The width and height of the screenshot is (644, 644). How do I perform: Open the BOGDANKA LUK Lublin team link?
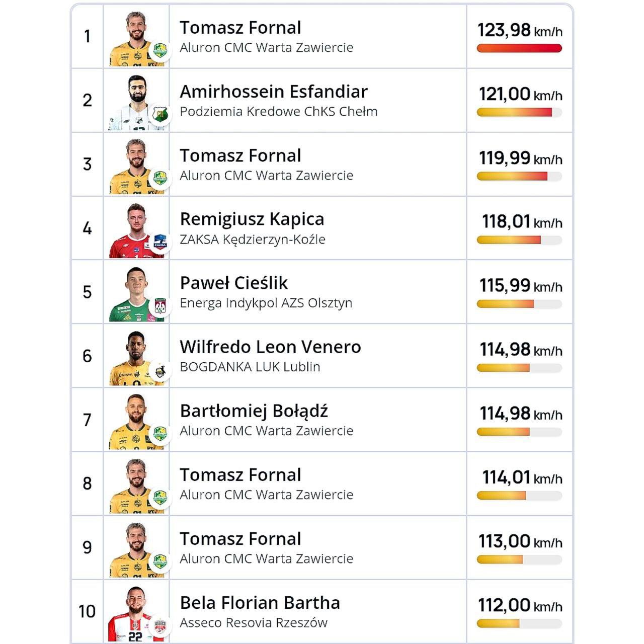[x=250, y=367]
